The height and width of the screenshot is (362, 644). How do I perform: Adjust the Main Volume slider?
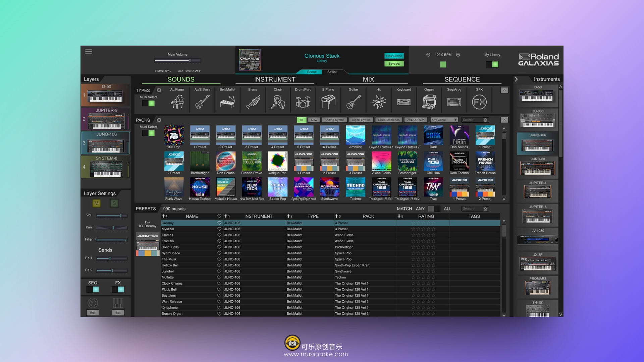click(190, 60)
